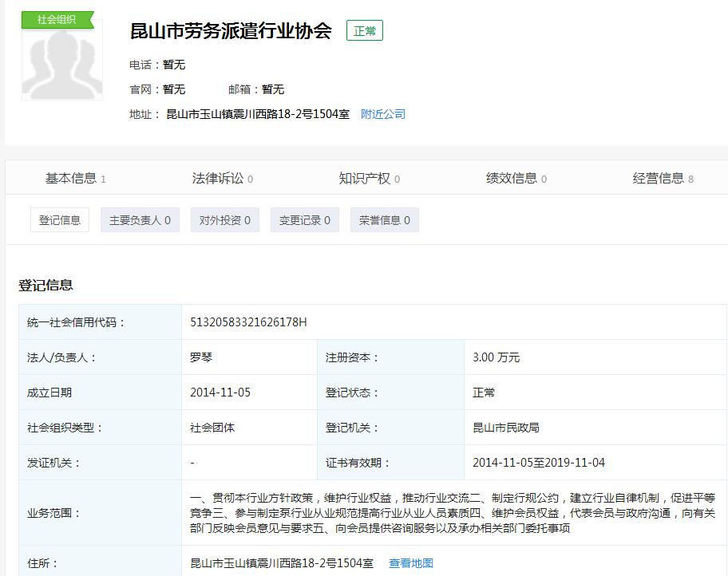
Task: Open the 经营信息 tab
Action: pyautogui.click(x=663, y=178)
